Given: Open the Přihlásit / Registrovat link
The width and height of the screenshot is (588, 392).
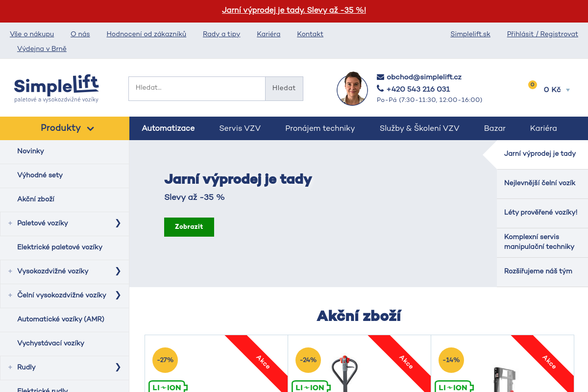Looking at the screenshot, I should click(542, 34).
